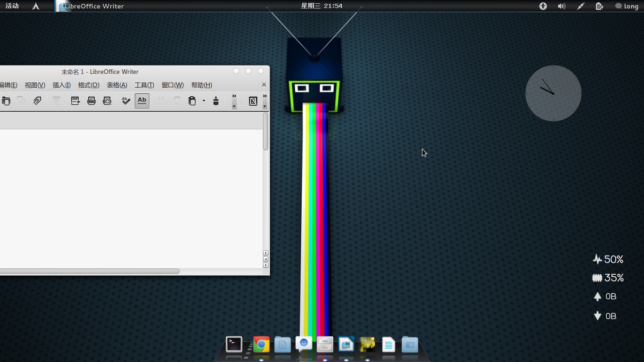Click the paste clipboard icon
This screenshot has width=644, height=362.
(x=192, y=101)
